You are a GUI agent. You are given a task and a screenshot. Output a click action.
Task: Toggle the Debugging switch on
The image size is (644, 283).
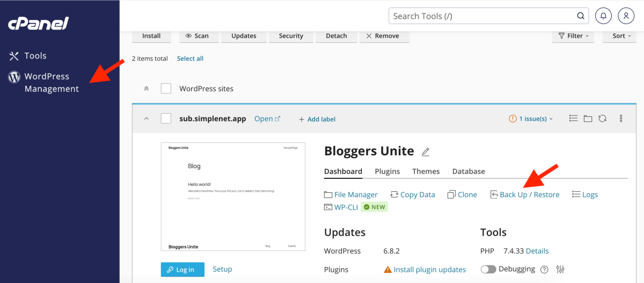pyautogui.click(x=488, y=270)
